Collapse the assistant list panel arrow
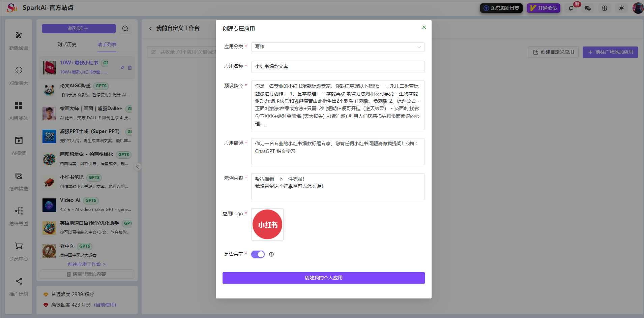 [137, 167]
